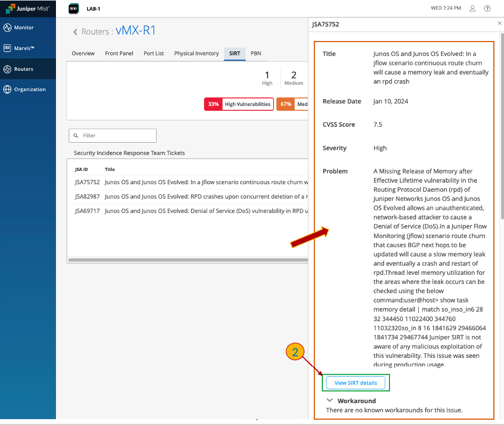Select the 33% High Vulnerabilities filter
The width and height of the screenshot is (504, 425).
239,104
